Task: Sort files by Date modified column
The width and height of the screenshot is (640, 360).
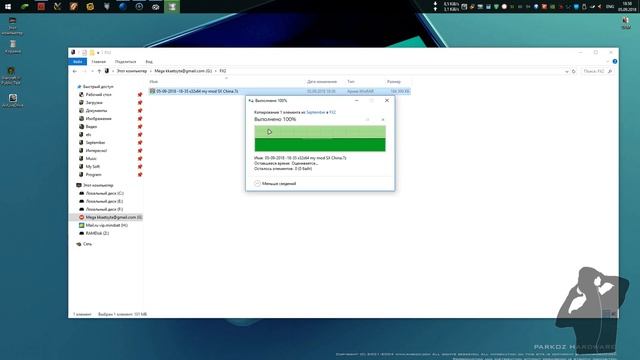Action: click(x=322, y=82)
